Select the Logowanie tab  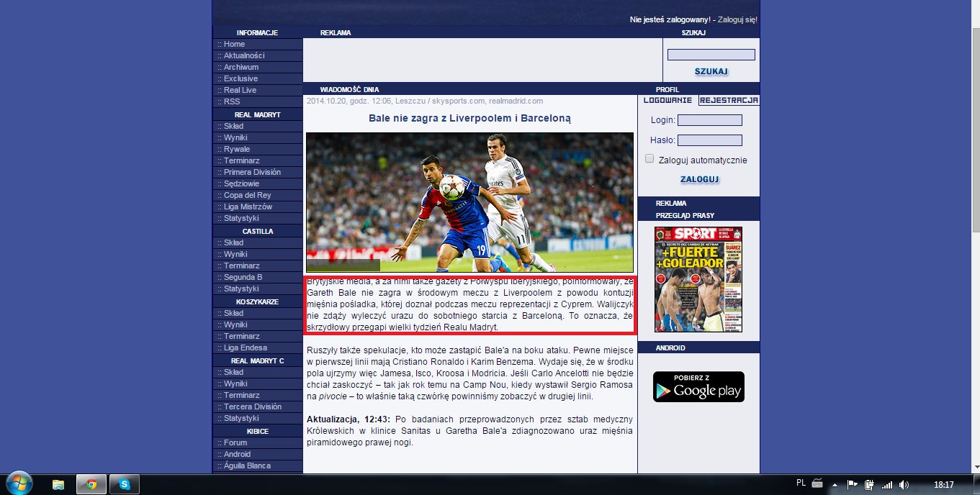pyautogui.click(x=667, y=101)
